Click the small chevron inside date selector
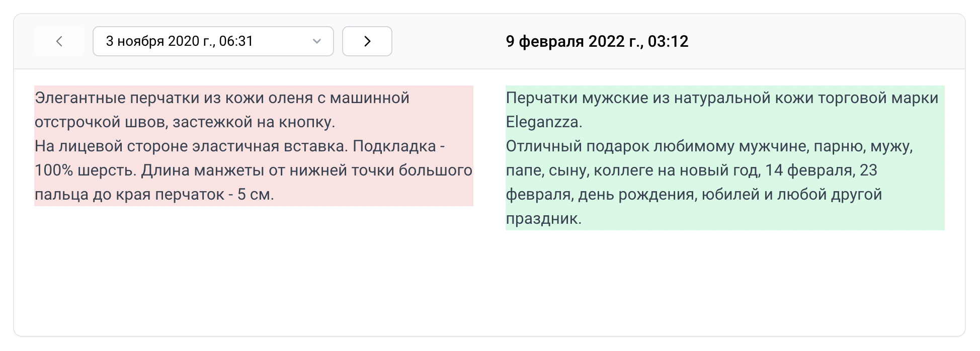Viewport: 980px width, 351px height. click(316, 41)
